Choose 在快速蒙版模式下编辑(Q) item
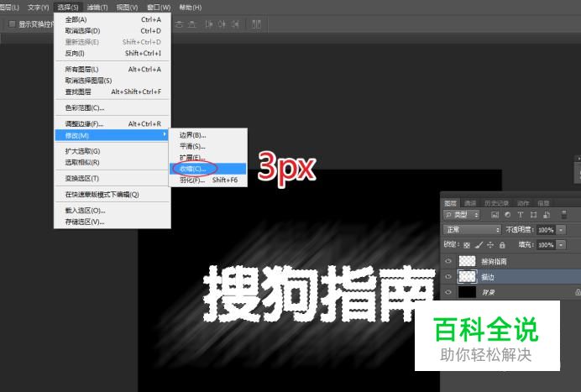This screenshot has height=392, width=581. point(113,195)
